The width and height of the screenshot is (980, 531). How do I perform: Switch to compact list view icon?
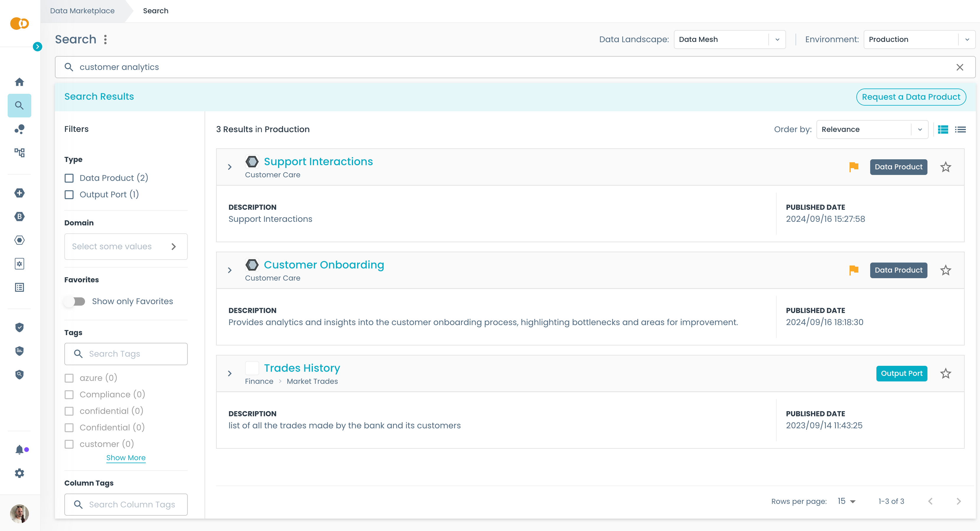(960, 130)
